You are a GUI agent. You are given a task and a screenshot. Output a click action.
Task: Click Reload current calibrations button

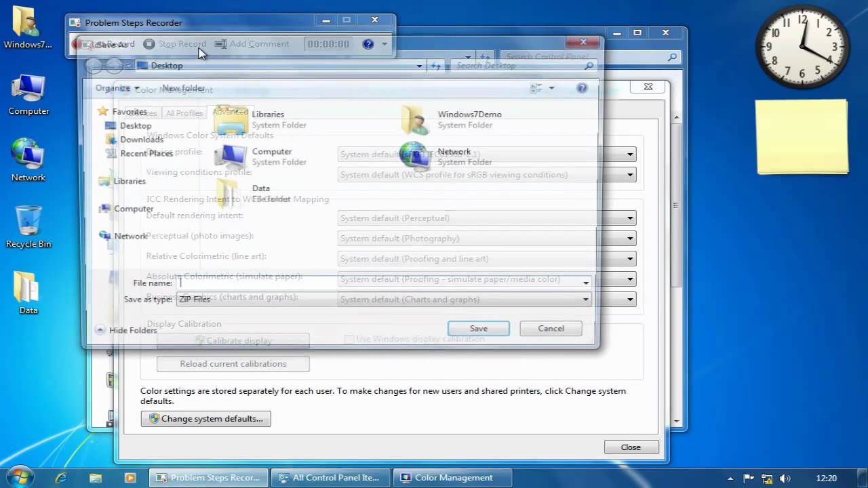coord(233,364)
